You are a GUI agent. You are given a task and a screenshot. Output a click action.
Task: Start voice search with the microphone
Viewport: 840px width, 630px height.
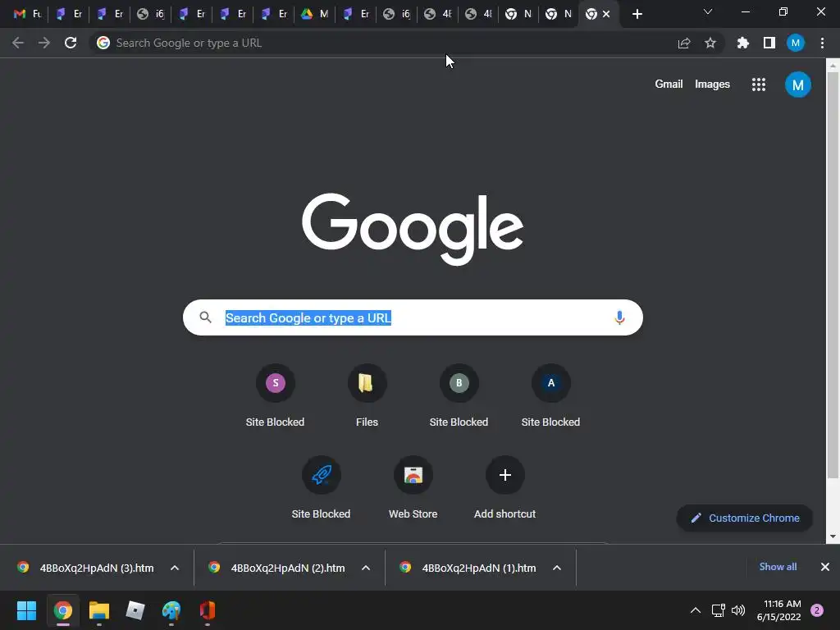coord(619,317)
